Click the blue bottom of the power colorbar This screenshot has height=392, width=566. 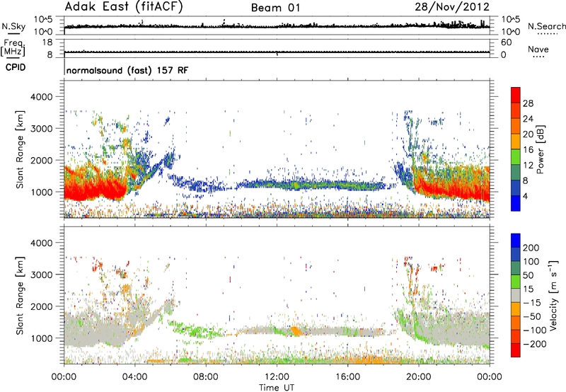516,203
